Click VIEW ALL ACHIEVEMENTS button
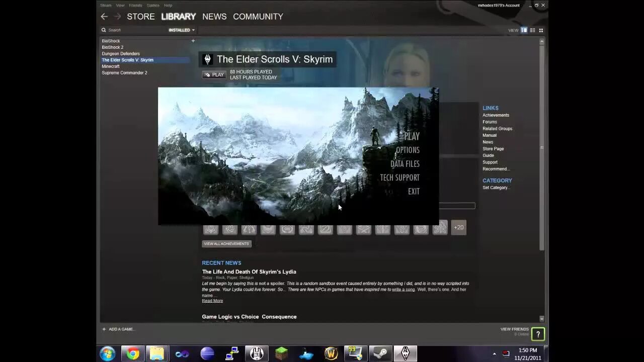Screen dimensions: 644x362 pyautogui.click(x=226, y=244)
